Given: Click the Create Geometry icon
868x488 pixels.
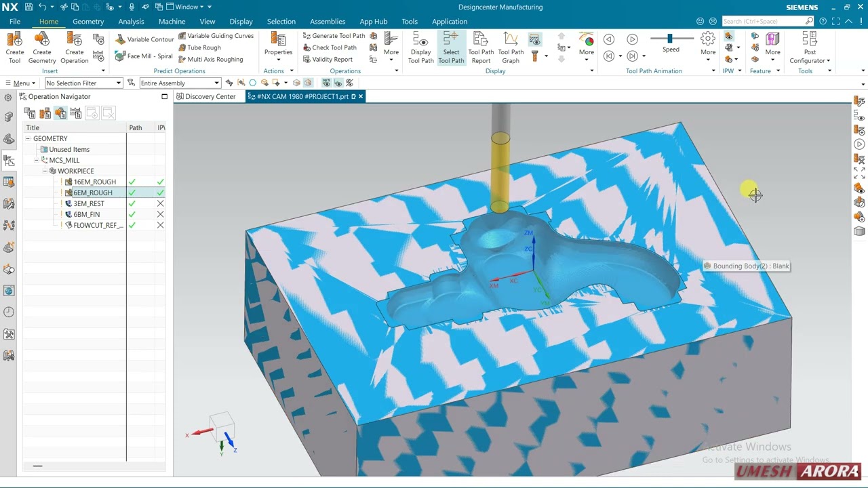Looking at the screenshot, I should pos(42,47).
